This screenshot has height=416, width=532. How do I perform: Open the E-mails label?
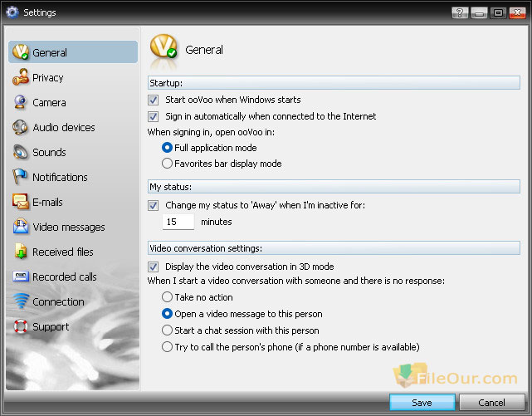[x=47, y=202]
